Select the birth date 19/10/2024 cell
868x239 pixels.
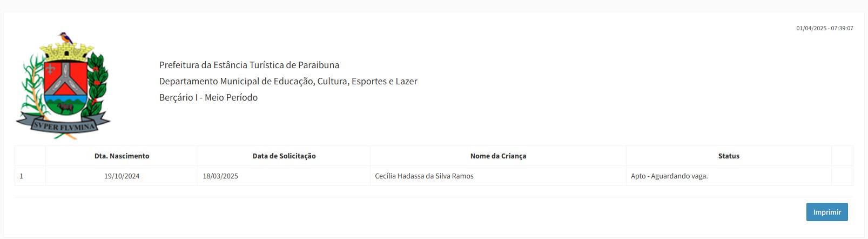click(122, 176)
